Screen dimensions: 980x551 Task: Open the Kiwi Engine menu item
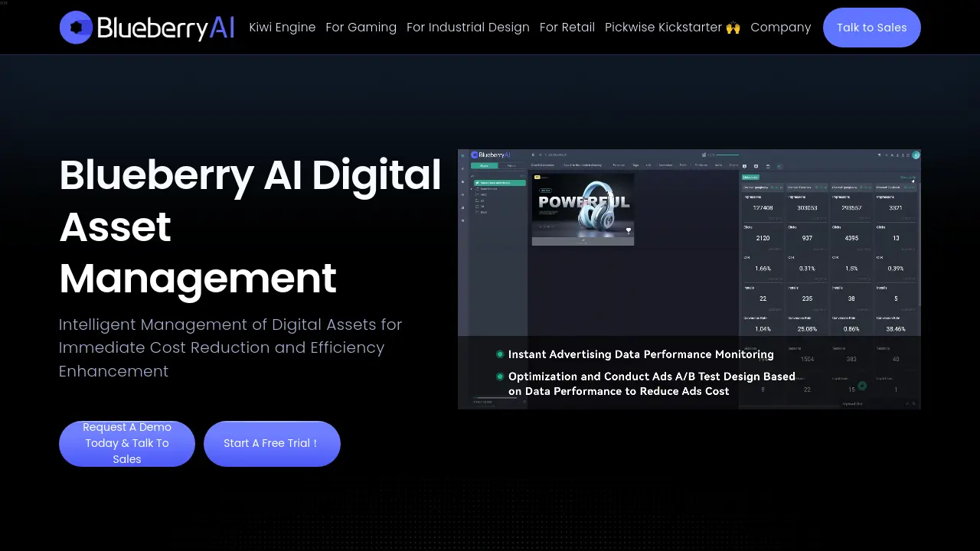(283, 27)
